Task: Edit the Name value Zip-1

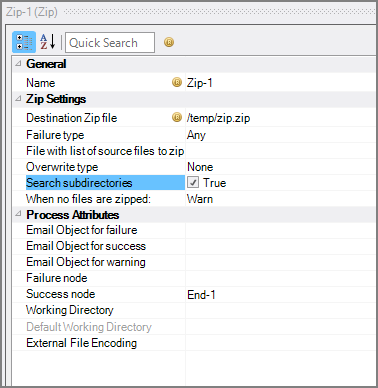Action: tap(199, 83)
